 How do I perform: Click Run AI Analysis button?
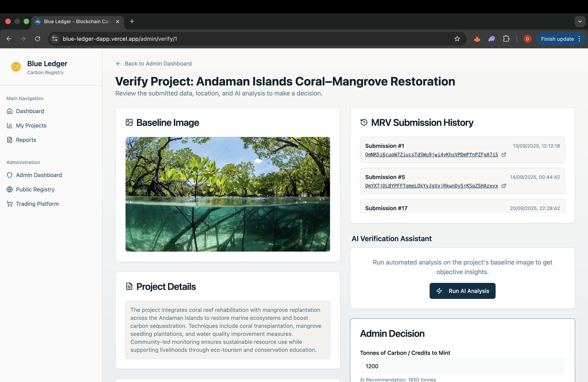462,291
